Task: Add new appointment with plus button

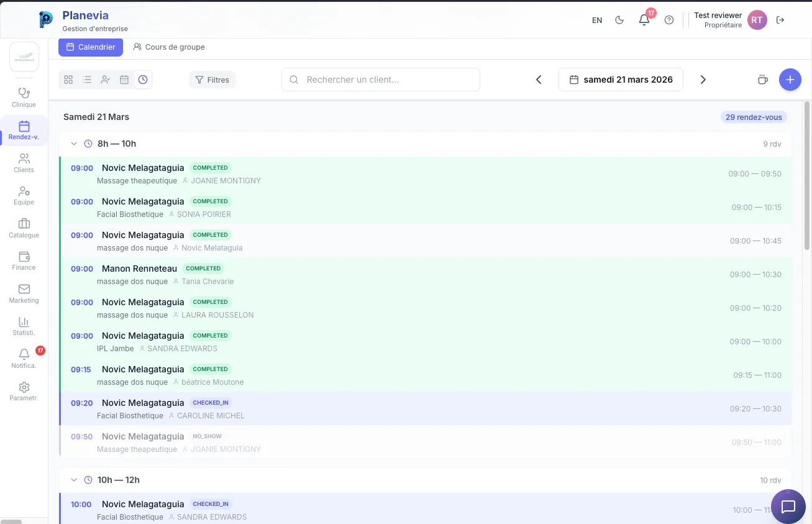Action: [x=790, y=80]
